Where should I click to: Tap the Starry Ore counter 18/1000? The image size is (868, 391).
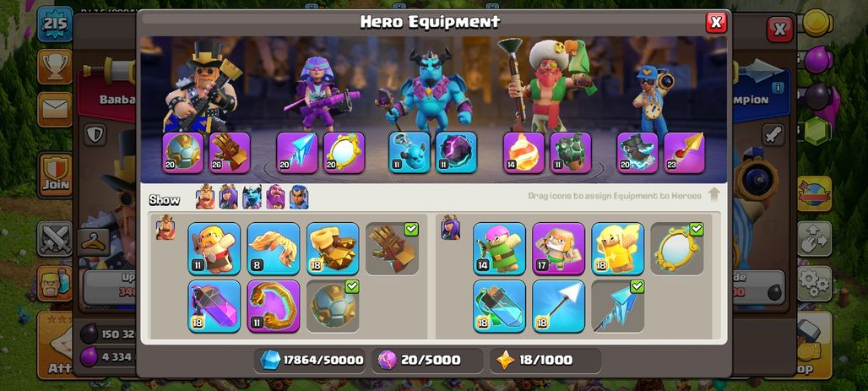545,361
